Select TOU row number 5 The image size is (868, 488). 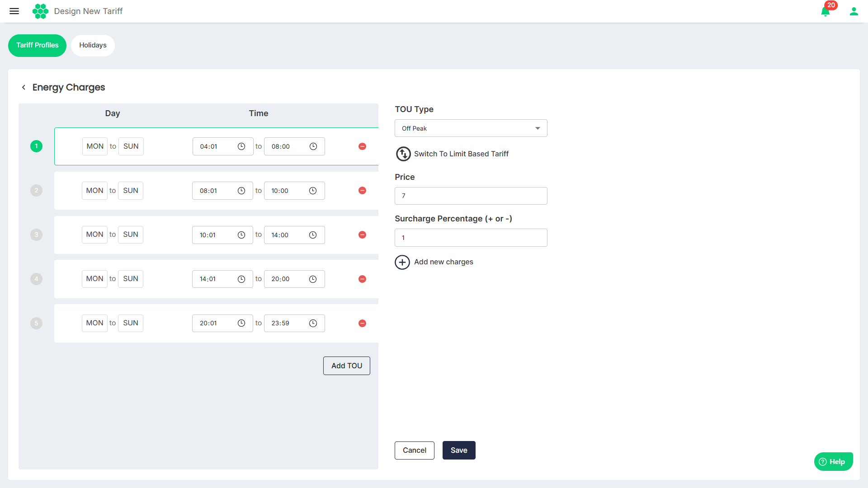click(x=36, y=323)
